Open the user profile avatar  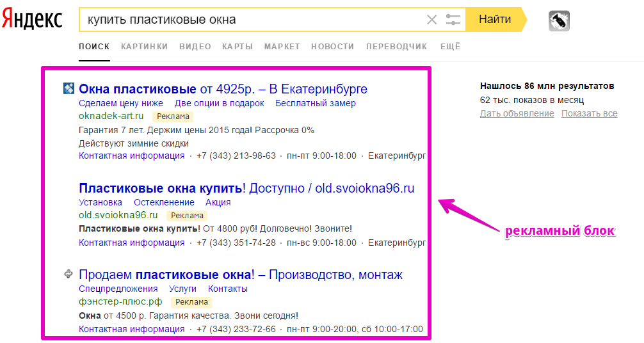[x=559, y=20]
